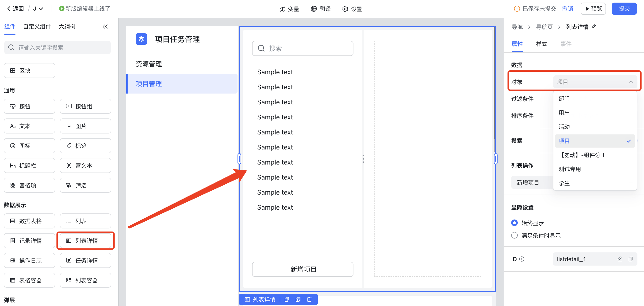Select the 表格容器 table container component
The image size is (644, 306).
(x=30, y=280)
